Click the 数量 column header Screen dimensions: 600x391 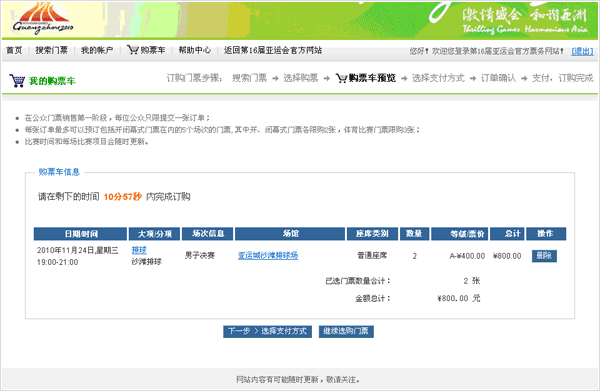pos(414,234)
